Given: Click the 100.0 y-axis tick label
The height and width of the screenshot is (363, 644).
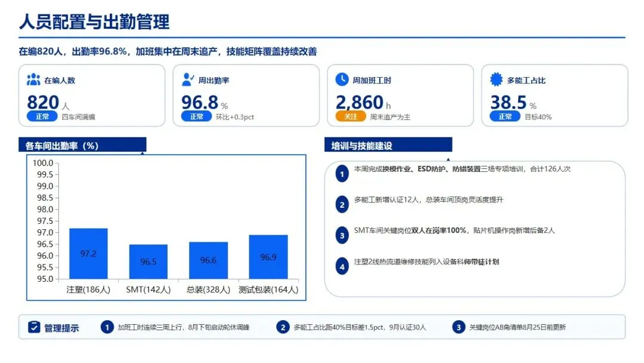Looking at the screenshot, I should point(43,163).
